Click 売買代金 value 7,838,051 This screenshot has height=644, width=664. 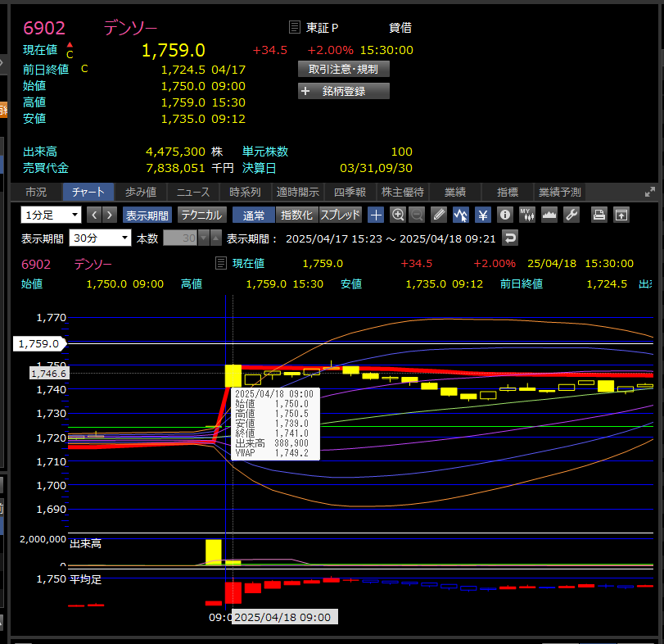[x=175, y=168]
